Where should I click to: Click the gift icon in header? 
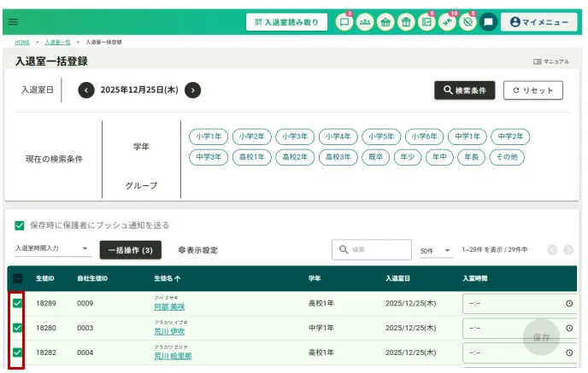pyautogui.click(x=406, y=22)
